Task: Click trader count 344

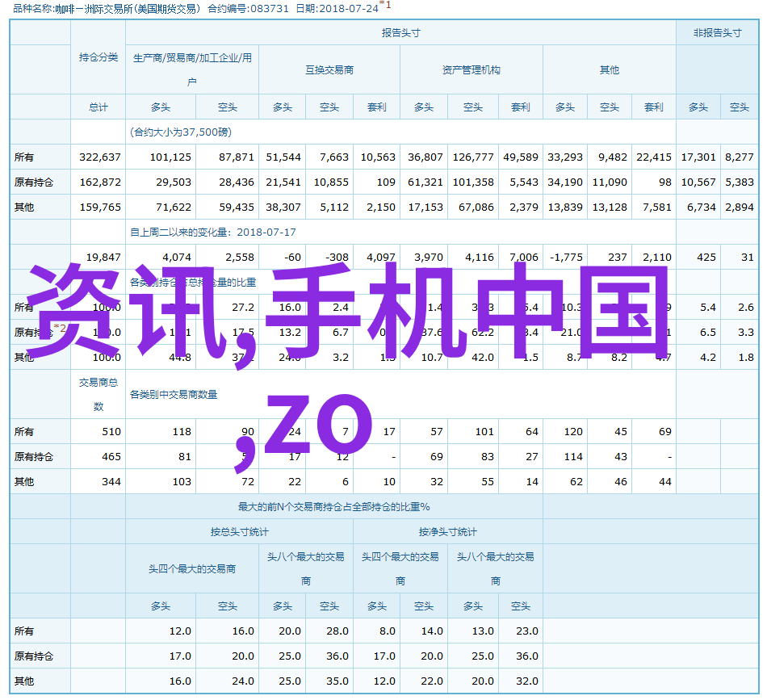Action: [111, 481]
